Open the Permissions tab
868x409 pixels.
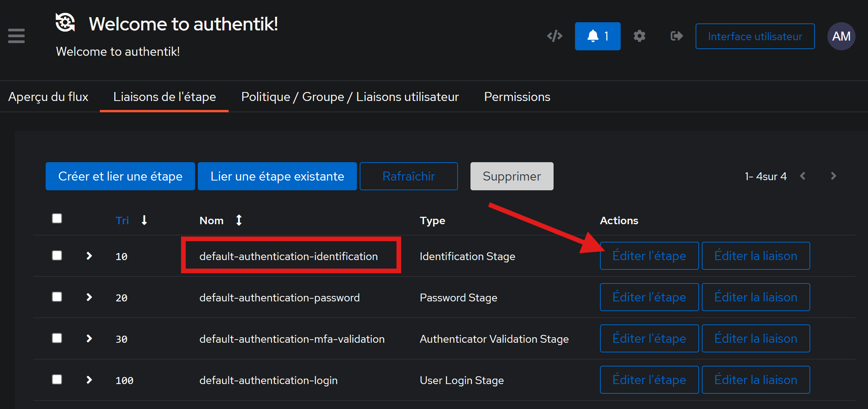pos(517,97)
